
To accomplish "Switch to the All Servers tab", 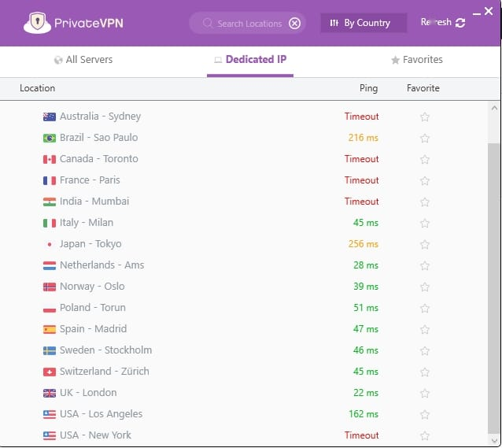I will coord(83,60).
